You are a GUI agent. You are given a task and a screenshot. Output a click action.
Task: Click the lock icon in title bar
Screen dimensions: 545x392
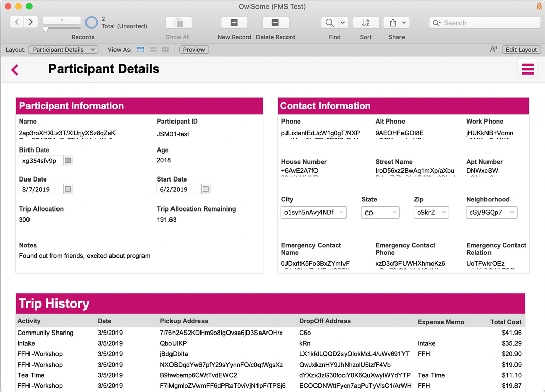[x=539, y=6]
